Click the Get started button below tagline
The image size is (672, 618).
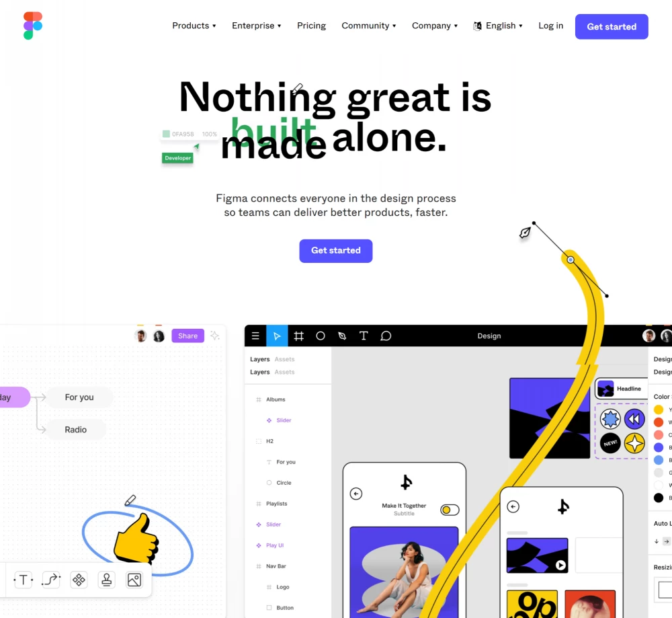click(335, 251)
